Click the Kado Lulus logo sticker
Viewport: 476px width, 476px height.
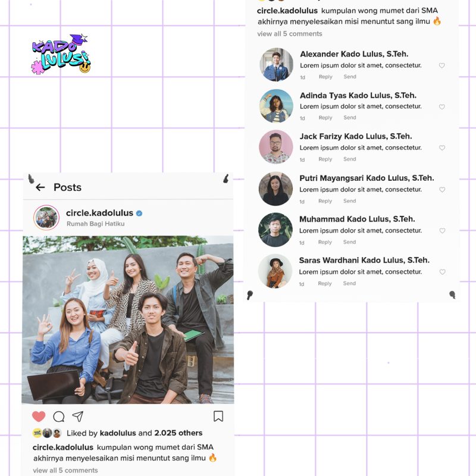61,54
